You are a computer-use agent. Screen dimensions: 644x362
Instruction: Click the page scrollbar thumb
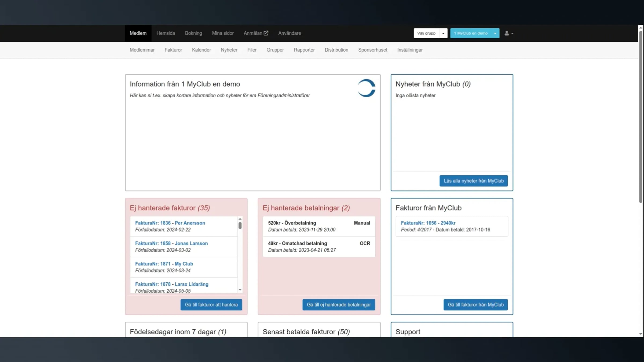click(x=641, y=117)
